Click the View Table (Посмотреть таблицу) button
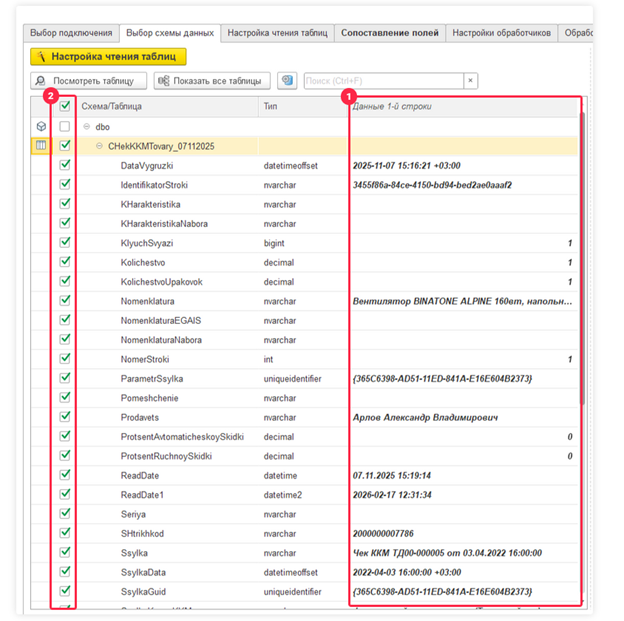This screenshot has height=621, width=624. click(89, 81)
